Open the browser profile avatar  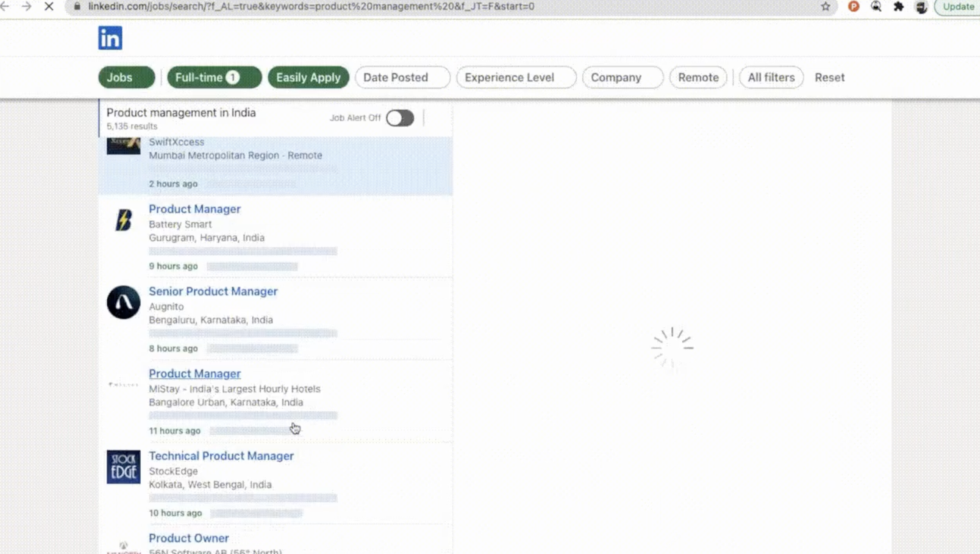(x=921, y=7)
